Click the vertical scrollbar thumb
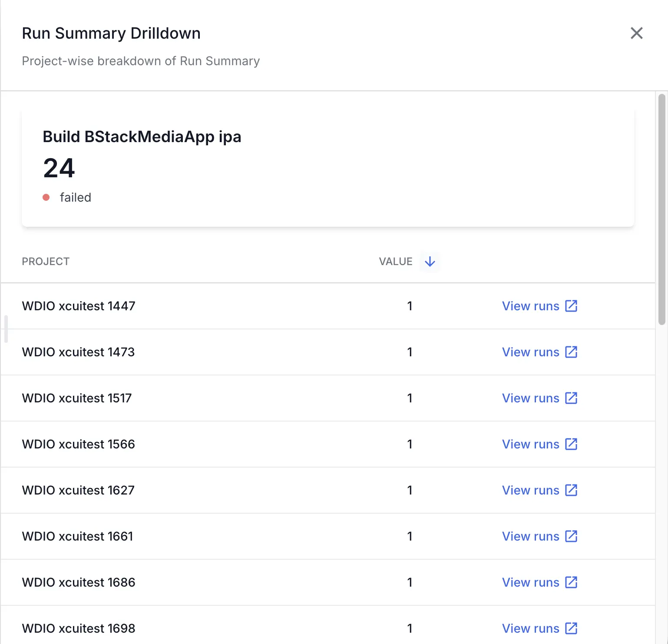Image resolution: width=668 pixels, height=644 pixels. [661, 209]
